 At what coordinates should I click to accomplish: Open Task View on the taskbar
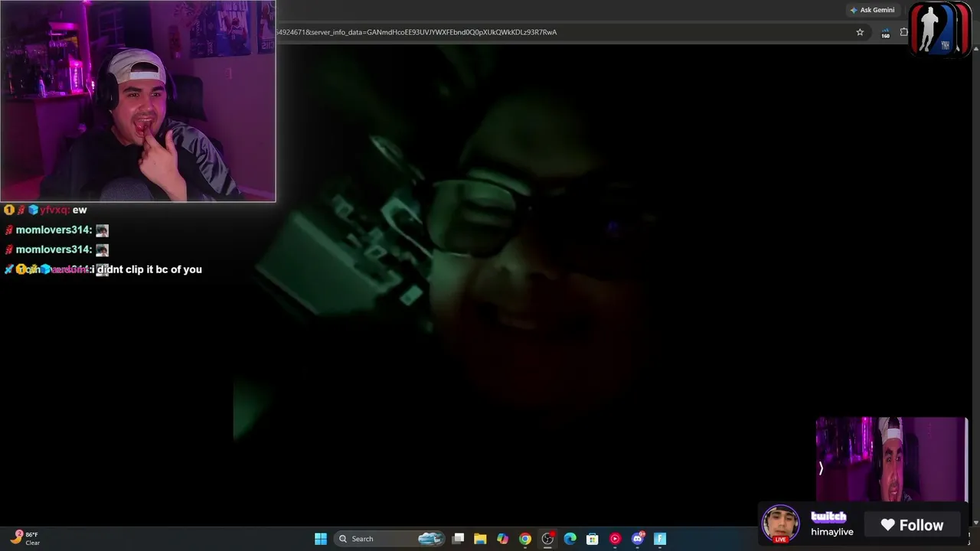click(x=458, y=539)
